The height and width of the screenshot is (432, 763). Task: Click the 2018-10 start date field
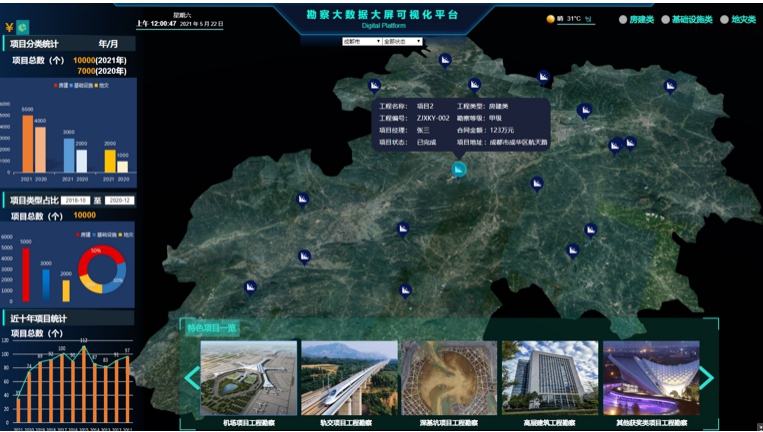pos(75,200)
